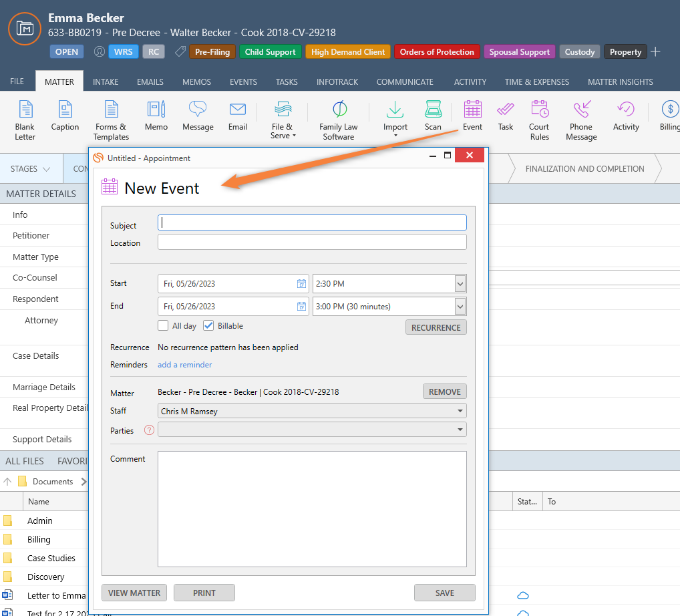Open Court Rules
Image resolution: width=680 pixels, height=616 pixels.
tap(540, 120)
